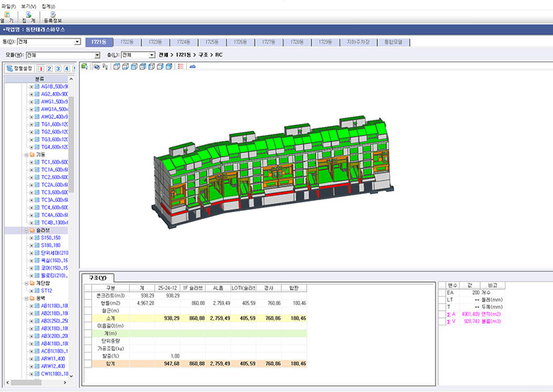Click the sixth cube view icon

coord(160,66)
